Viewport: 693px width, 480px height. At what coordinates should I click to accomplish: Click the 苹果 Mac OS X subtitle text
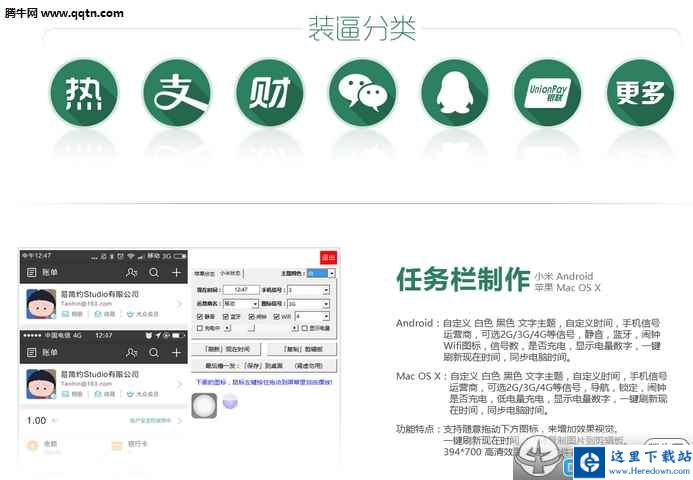567,288
